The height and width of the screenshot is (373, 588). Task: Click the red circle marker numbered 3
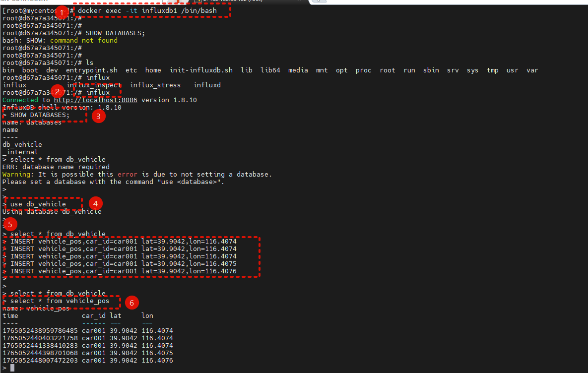[x=99, y=117]
